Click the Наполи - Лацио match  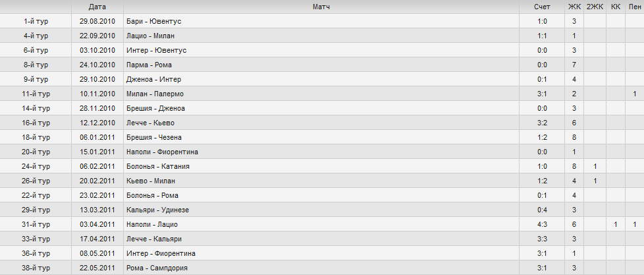pyautogui.click(x=152, y=224)
